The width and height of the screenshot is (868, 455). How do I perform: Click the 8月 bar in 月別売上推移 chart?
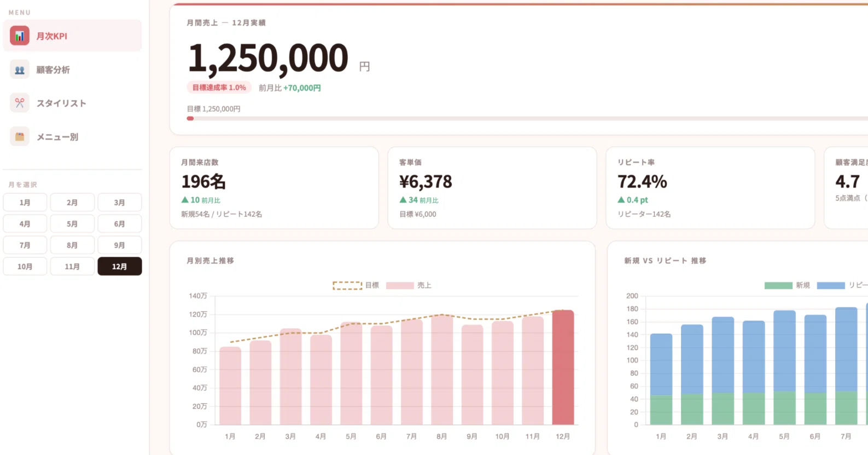pyautogui.click(x=442, y=370)
